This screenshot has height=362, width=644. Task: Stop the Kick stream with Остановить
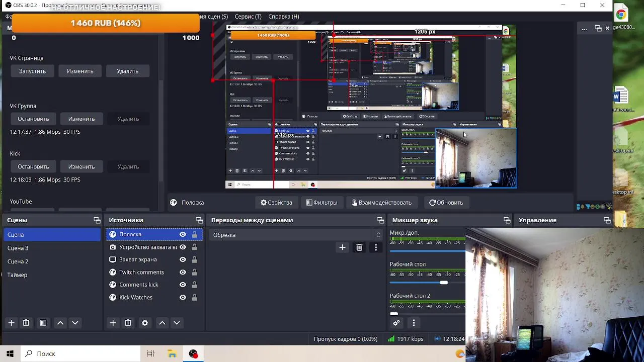[33, 166]
